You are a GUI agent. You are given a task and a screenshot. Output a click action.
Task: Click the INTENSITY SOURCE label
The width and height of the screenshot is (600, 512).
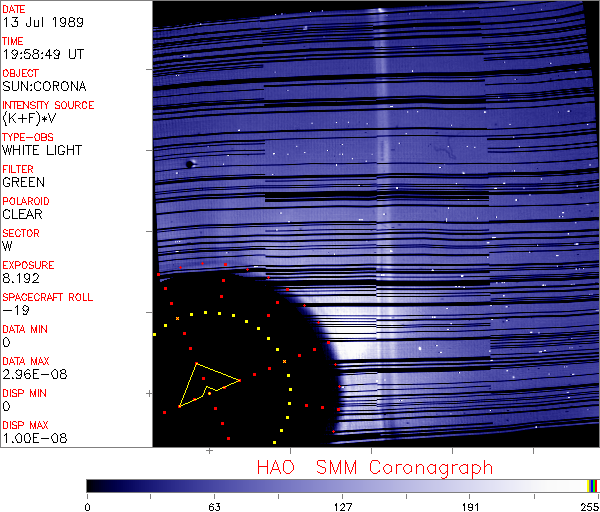48,105
